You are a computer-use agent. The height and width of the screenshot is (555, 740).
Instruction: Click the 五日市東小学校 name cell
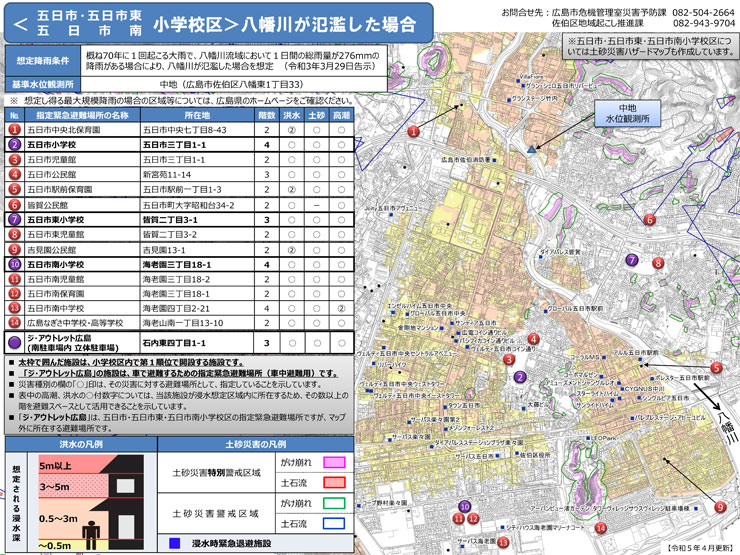[x=82, y=219]
